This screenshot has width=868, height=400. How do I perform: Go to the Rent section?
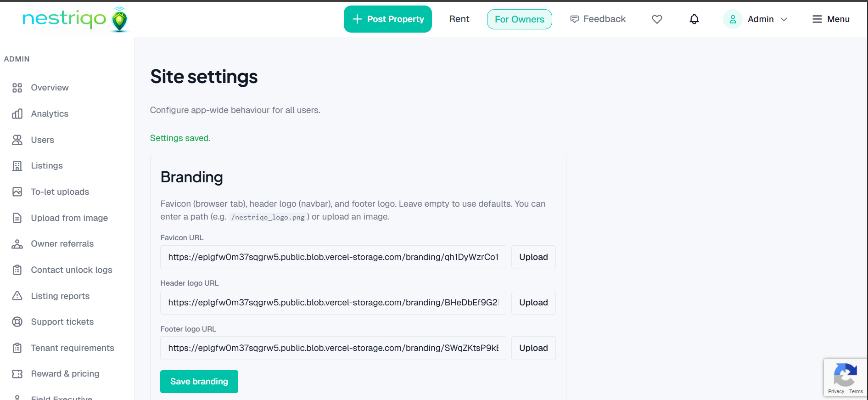pyautogui.click(x=459, y=19)
